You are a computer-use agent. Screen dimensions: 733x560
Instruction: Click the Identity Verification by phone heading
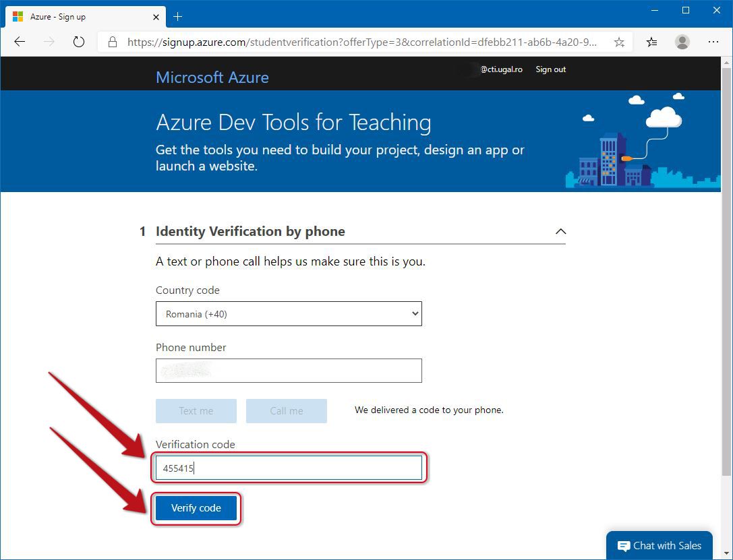250,231
